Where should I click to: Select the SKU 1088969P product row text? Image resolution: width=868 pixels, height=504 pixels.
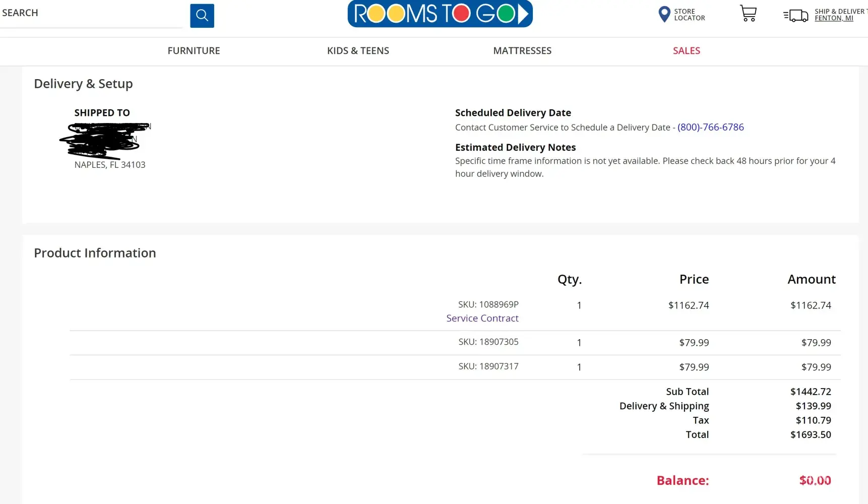[x=488, y=304]
